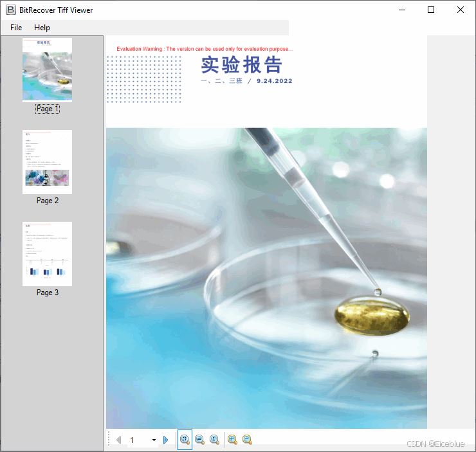Set actual size with the '1' magnifier
Image resolution: width=476 pixels, height=452 pixels.
coord(214,440)
